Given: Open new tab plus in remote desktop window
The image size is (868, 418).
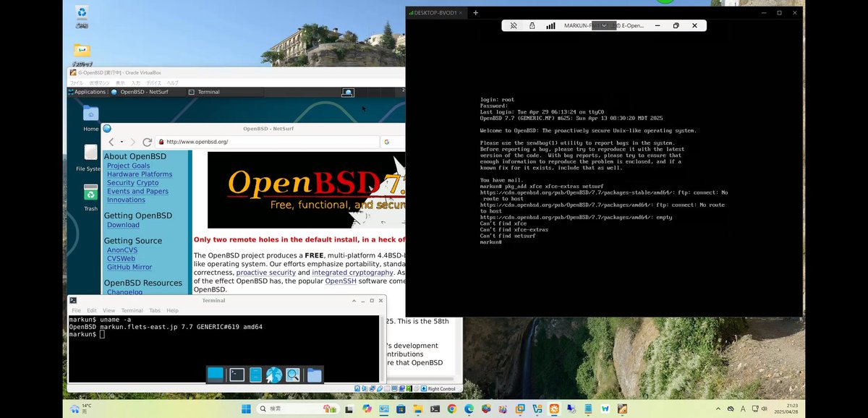Looking at the screenshot, I should [x=475, y=13].
